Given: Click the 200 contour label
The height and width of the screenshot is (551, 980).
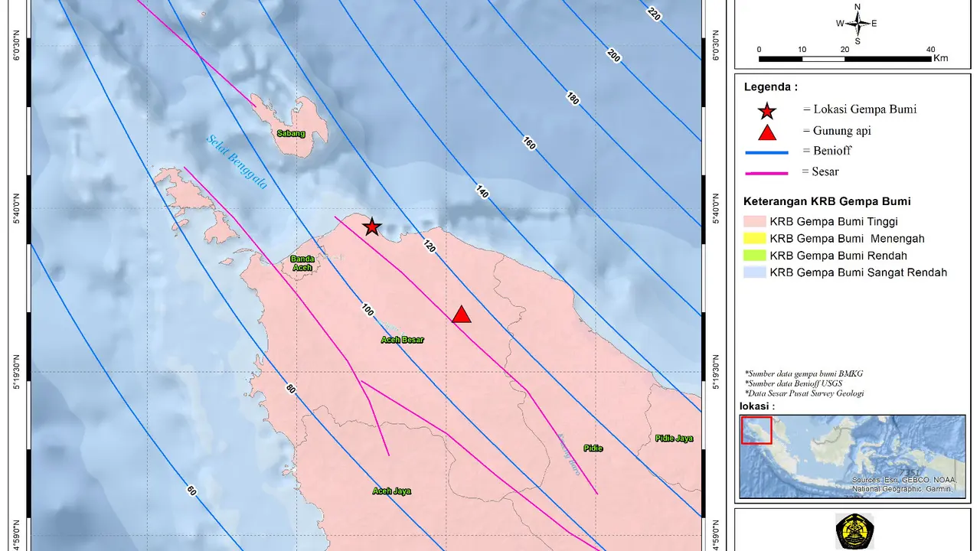Looking at the screenshot, I should [x=613, y=54].
